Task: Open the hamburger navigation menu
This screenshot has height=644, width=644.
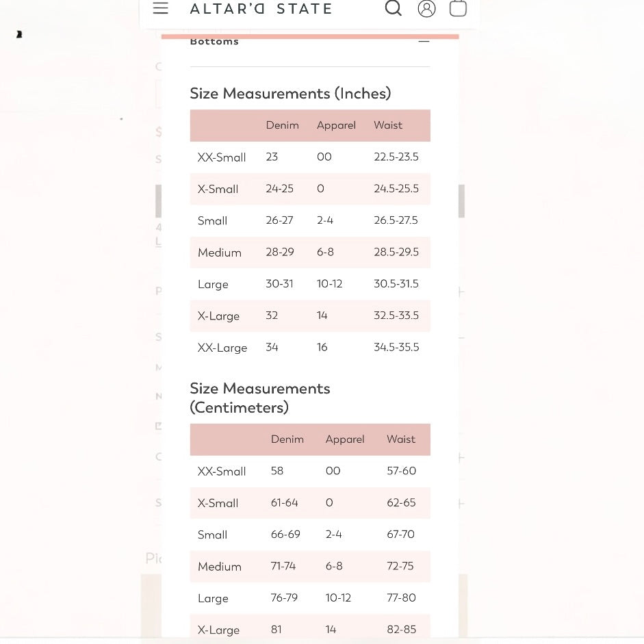Action: pyautogui.click(x=160, y=8)
